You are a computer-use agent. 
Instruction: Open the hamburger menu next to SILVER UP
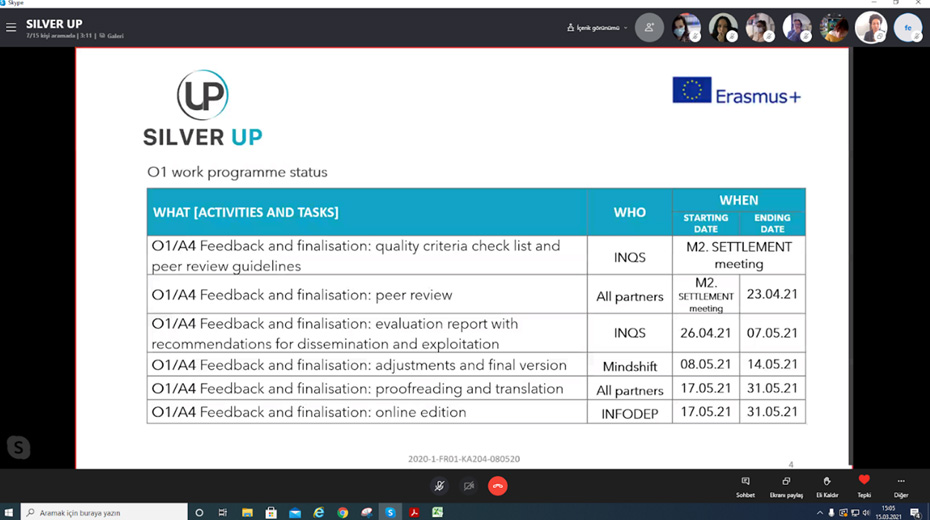pos(12,28)
